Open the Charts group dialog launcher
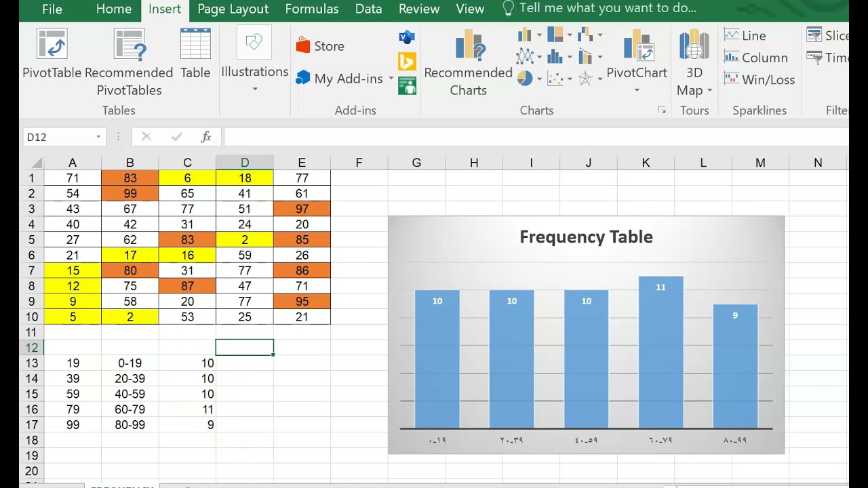Image resolution: width=868 pixels, height=488 pixels. [662, 110]
